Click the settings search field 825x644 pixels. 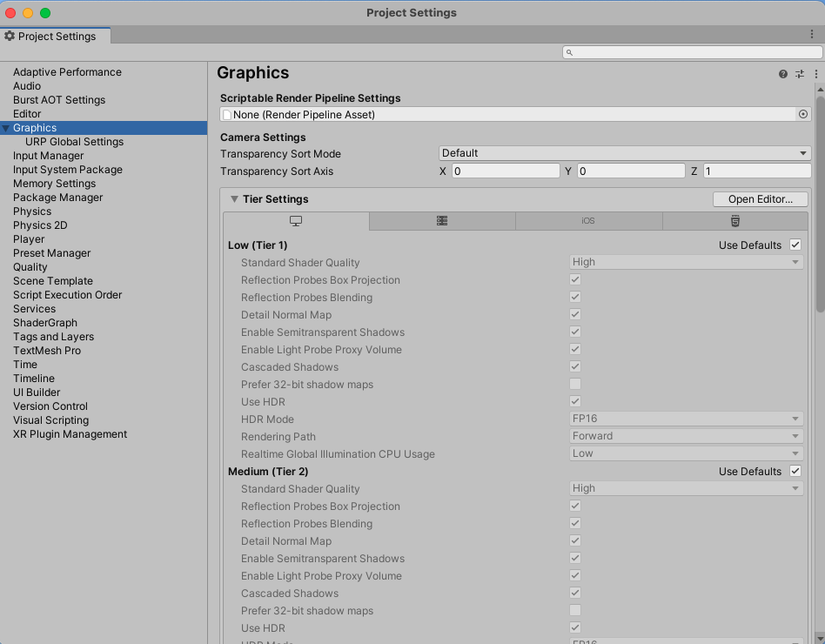[x=693, y=52]
